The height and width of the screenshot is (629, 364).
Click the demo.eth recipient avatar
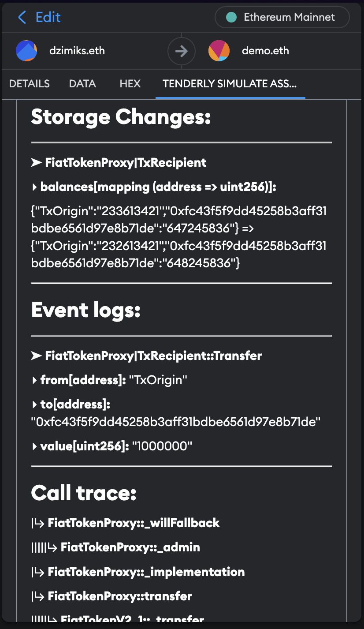[219, 50]
